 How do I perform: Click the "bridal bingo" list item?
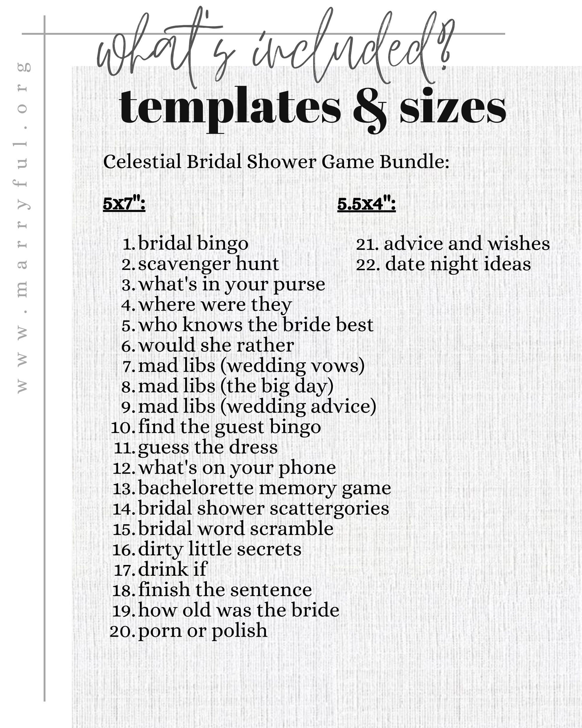tap(193, 243)
